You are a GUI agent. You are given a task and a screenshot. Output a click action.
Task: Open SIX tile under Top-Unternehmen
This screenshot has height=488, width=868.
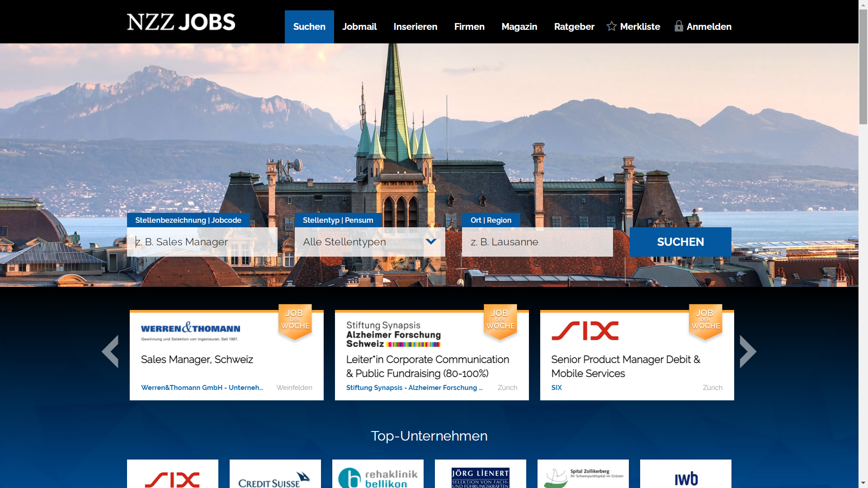[173, 474]
